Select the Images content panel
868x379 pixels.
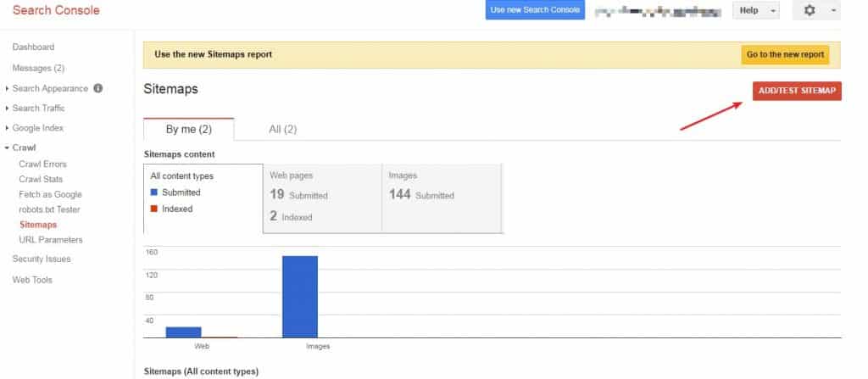coord(442,198)
